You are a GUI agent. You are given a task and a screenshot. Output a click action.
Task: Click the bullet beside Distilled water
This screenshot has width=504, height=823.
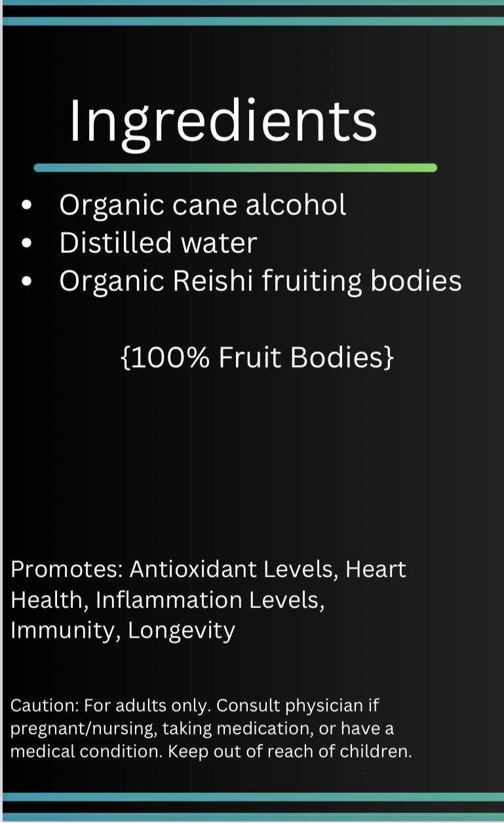27,243
